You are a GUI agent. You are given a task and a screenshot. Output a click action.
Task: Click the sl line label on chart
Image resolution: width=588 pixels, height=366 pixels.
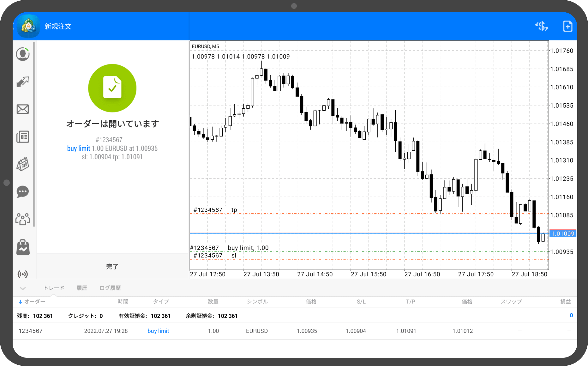tap(234, 255)
